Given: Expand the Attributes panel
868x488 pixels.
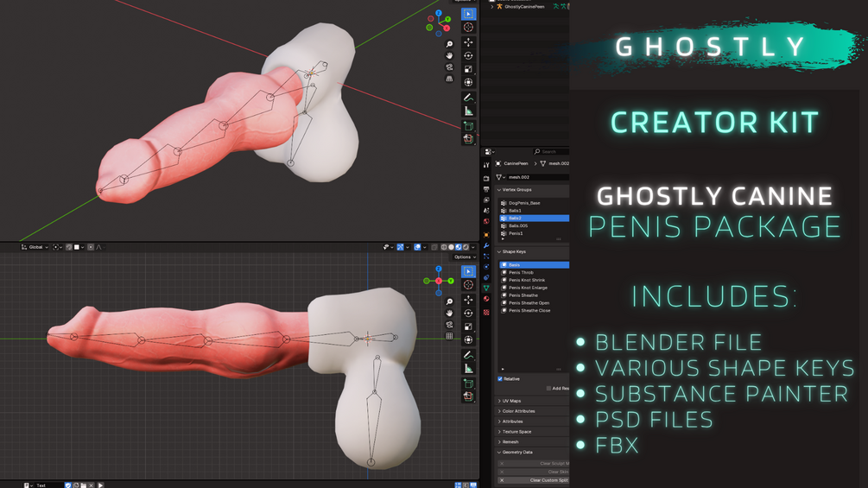Looking at the screenshot, I should pyautogui.click(x=499, y=421).
